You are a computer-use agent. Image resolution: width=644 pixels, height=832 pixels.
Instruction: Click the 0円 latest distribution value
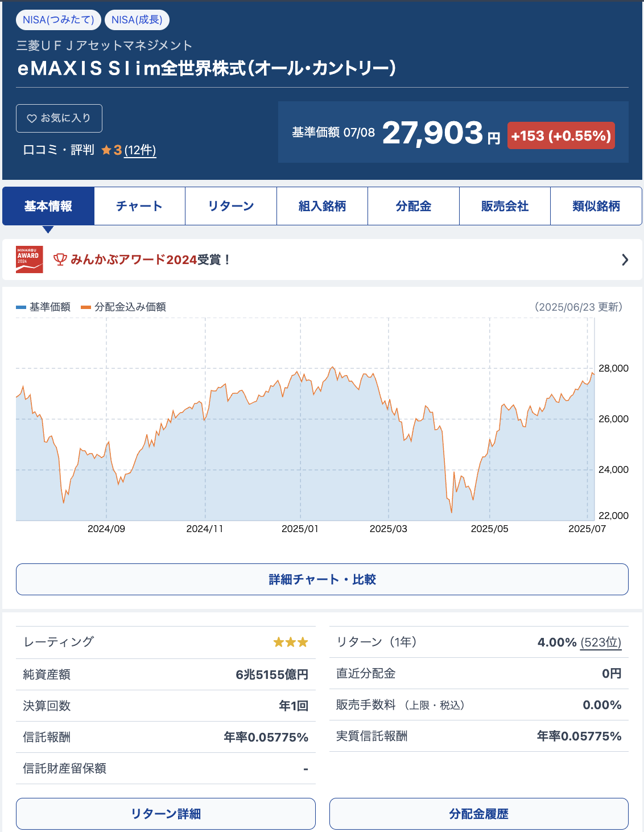[612, 674]
